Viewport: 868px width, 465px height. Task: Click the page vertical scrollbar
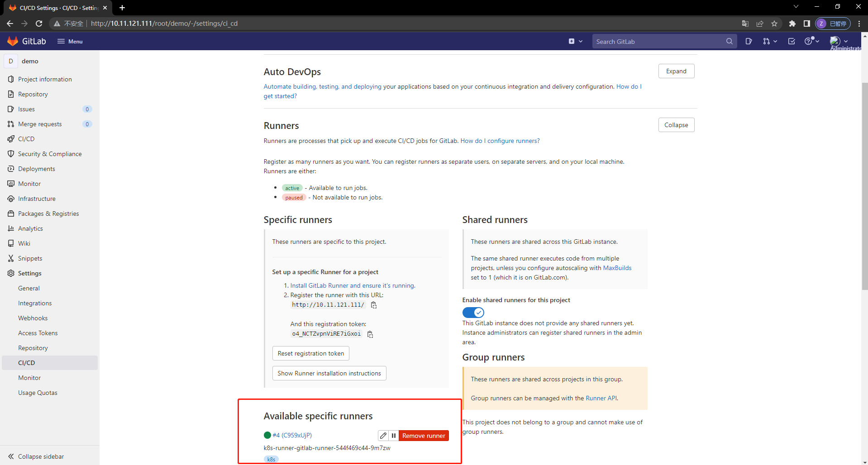coord(864,185)
